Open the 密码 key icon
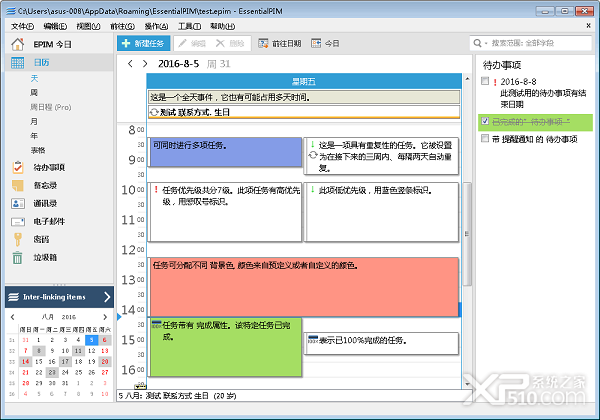 [x=18, y=239]
